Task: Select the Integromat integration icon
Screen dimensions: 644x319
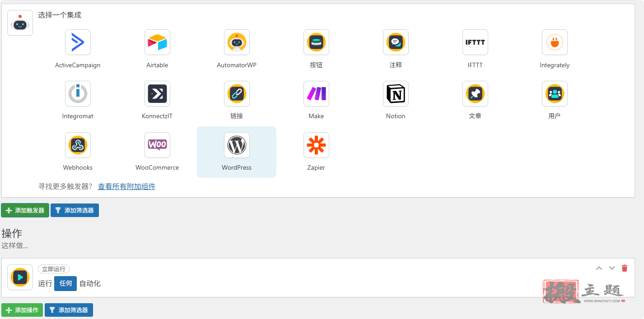Action: (x=78, y=94)
